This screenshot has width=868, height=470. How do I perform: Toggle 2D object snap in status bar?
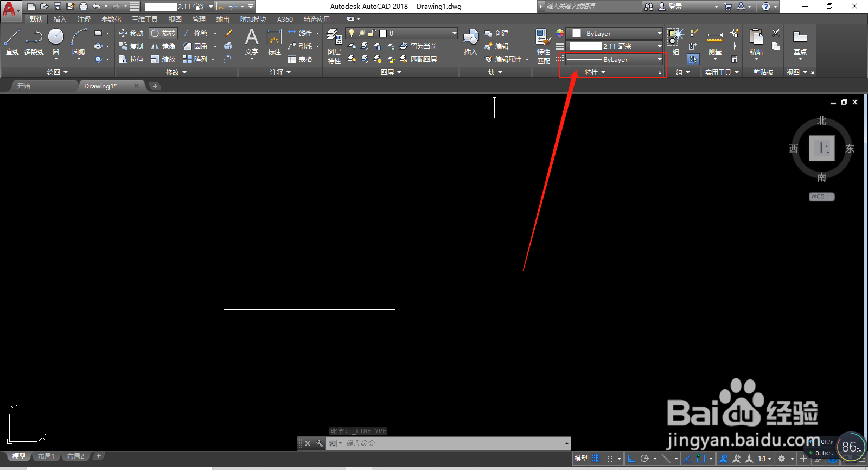click(x=700, y=459)
